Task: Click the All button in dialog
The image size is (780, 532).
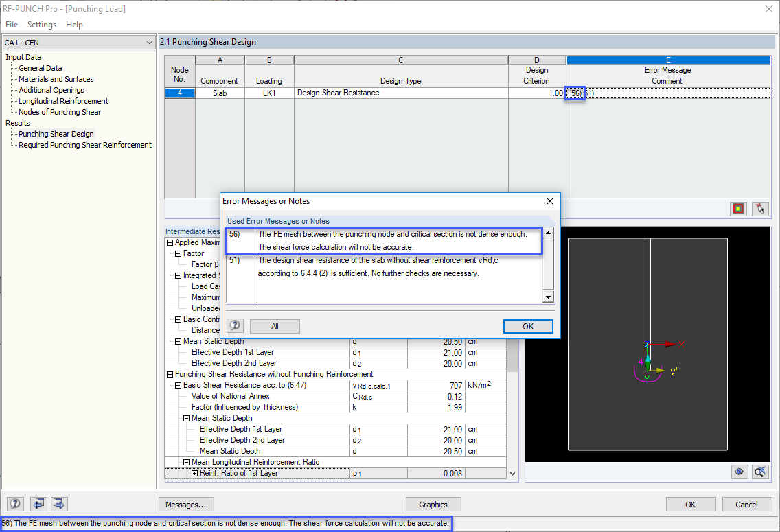Action: point(275,326)
